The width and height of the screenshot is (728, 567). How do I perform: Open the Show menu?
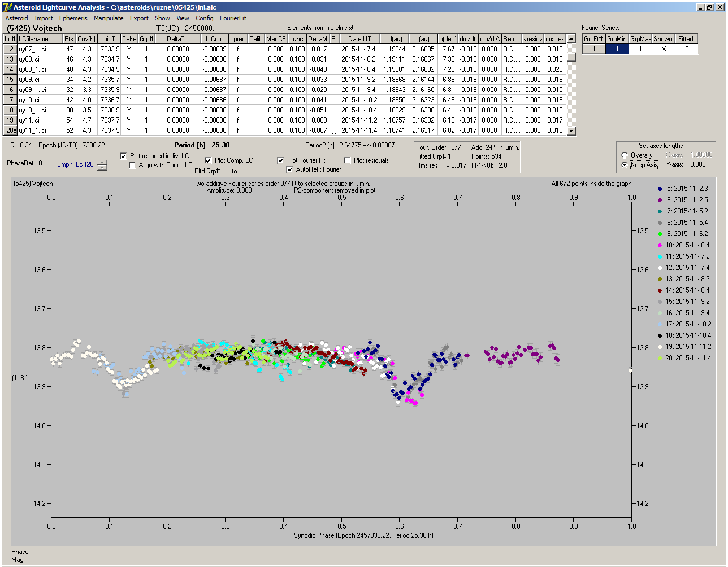(x=162, y=18)
